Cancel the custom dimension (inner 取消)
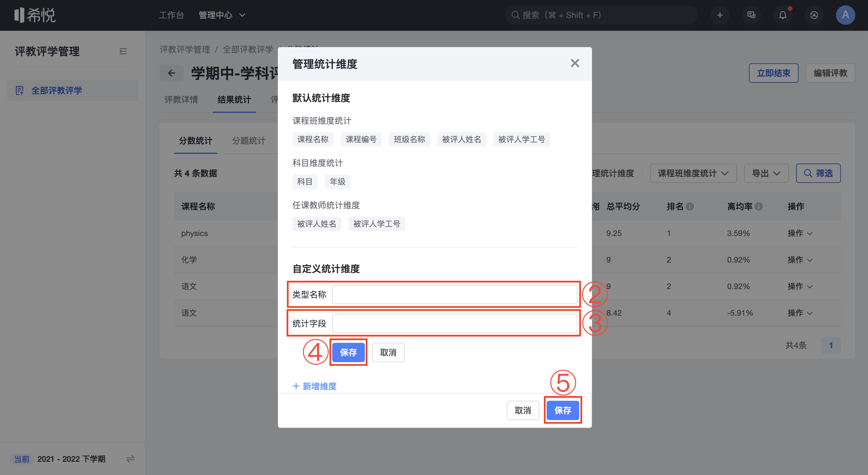The height and width of the screenshot is (475, 868). 388,352
